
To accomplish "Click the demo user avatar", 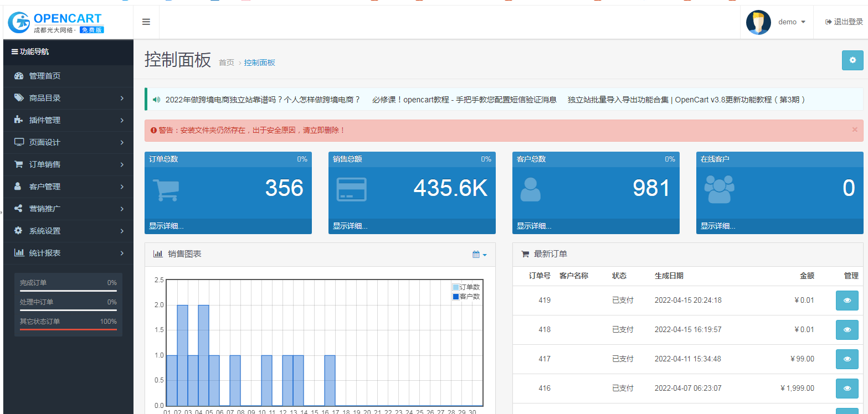I will click(x=758, y=22).
